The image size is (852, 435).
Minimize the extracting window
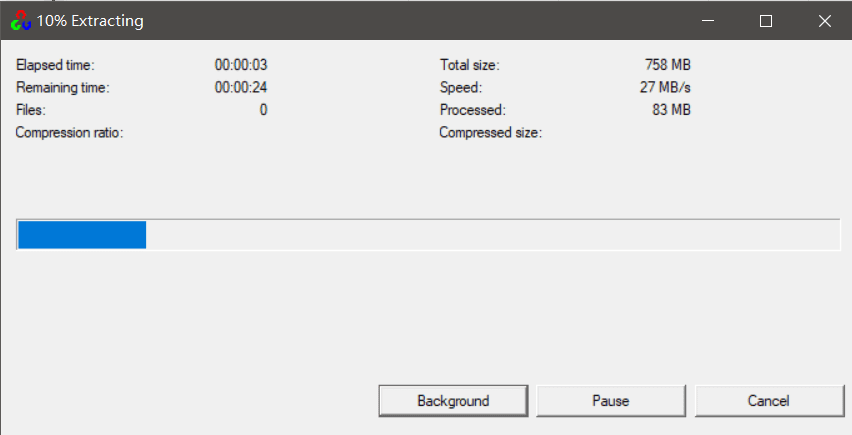pos(708,21)
